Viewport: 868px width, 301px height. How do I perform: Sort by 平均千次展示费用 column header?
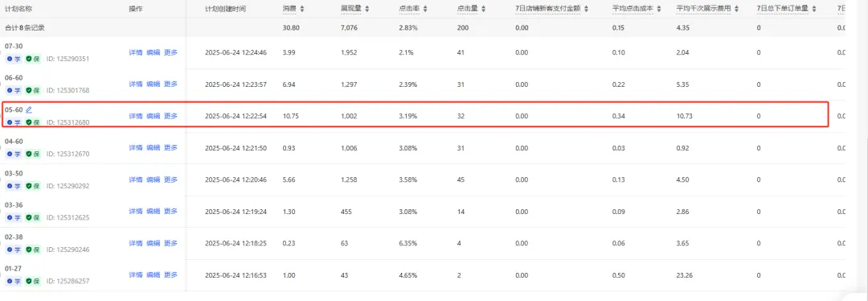click(703, 9)
